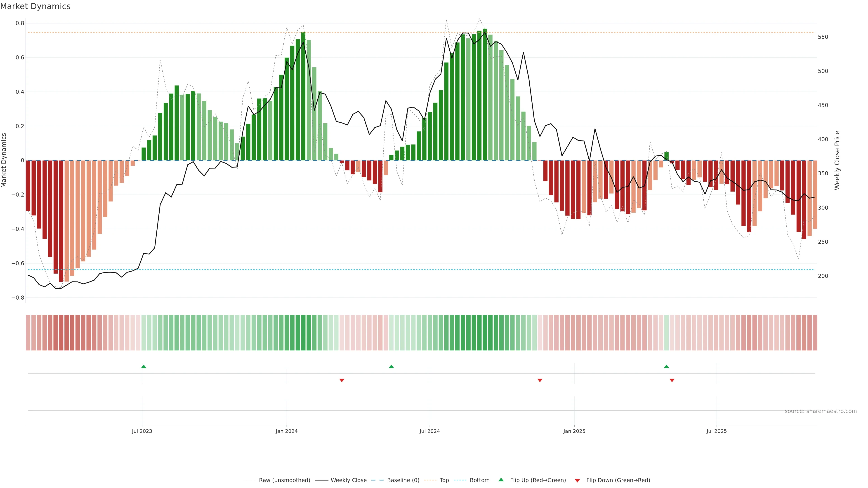Click the green Flip Up legend triangle

point(501,480)
